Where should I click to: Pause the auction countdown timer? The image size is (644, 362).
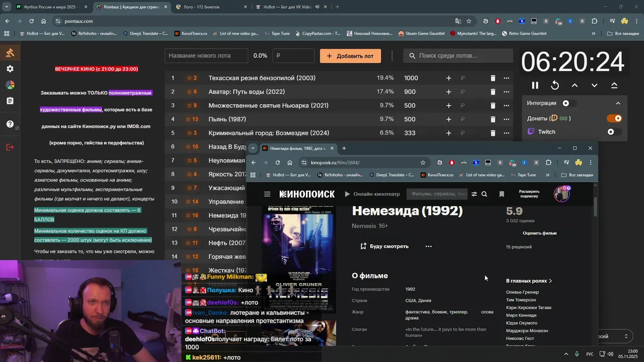pos(535,85)
